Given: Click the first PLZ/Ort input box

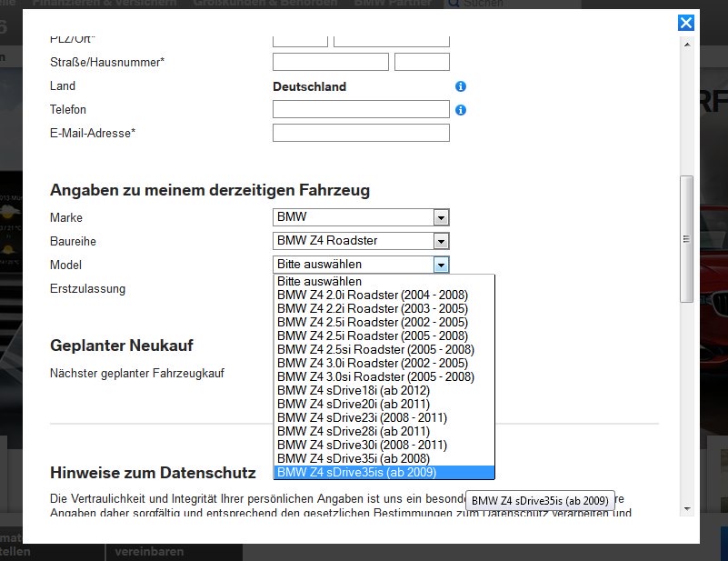Looking at the screenshot, I should [298, 38].
